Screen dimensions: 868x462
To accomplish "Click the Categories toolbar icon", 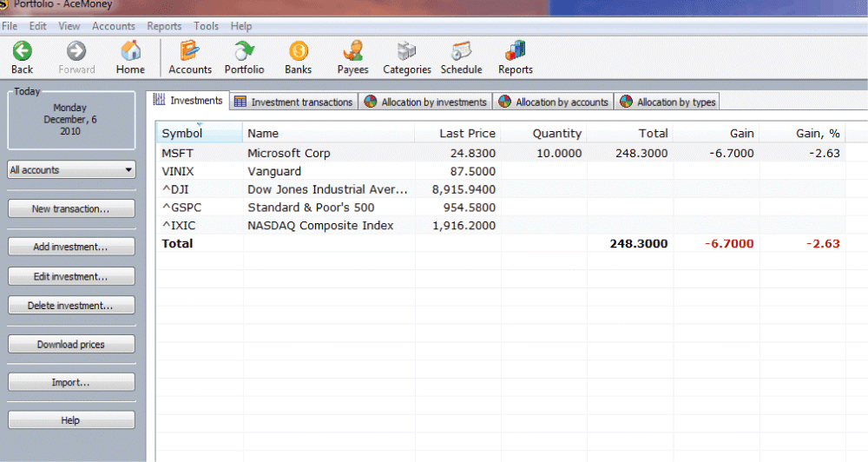I will (x=406, y=52).
